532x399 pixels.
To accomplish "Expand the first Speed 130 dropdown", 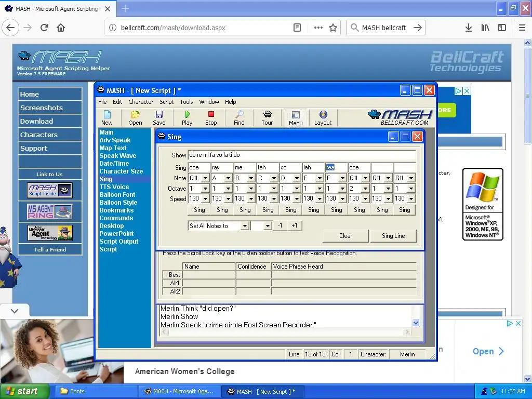I will coord(205,198).
